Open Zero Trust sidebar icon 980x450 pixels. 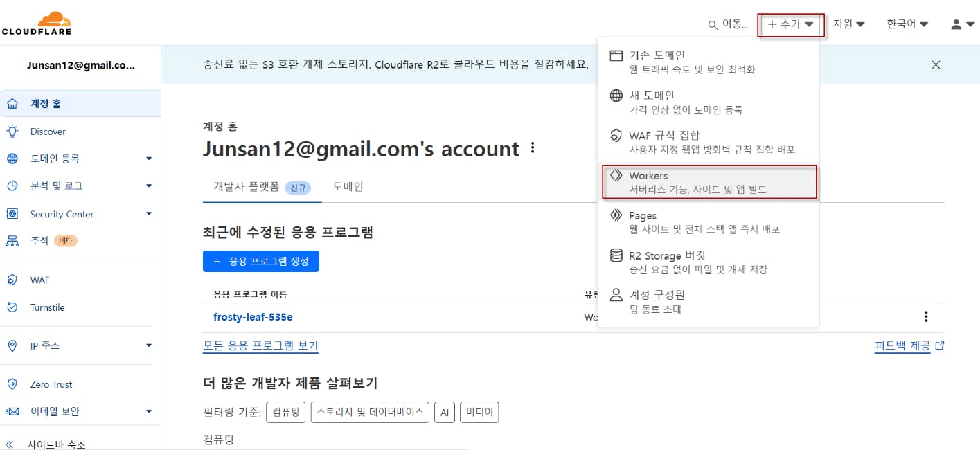point(12,384)
